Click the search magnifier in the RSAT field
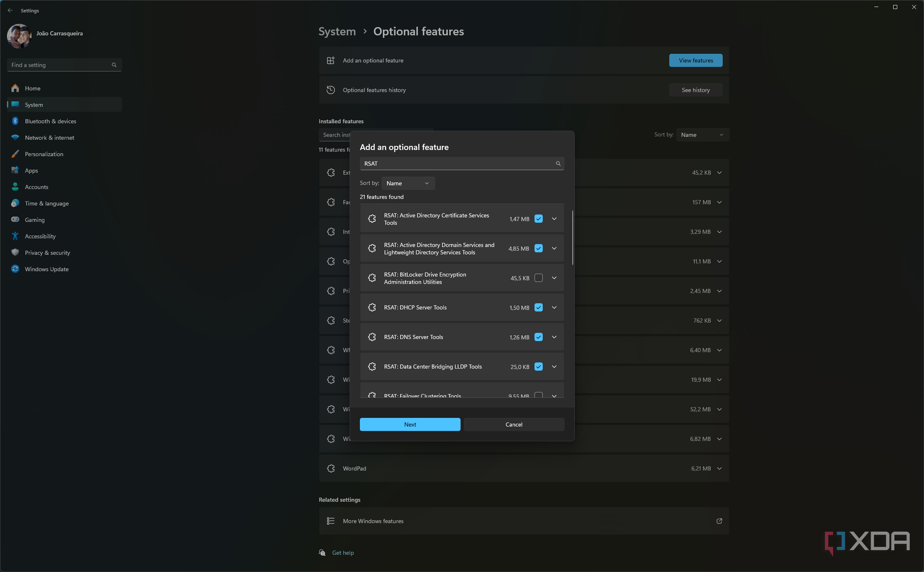 click(558, 164)
